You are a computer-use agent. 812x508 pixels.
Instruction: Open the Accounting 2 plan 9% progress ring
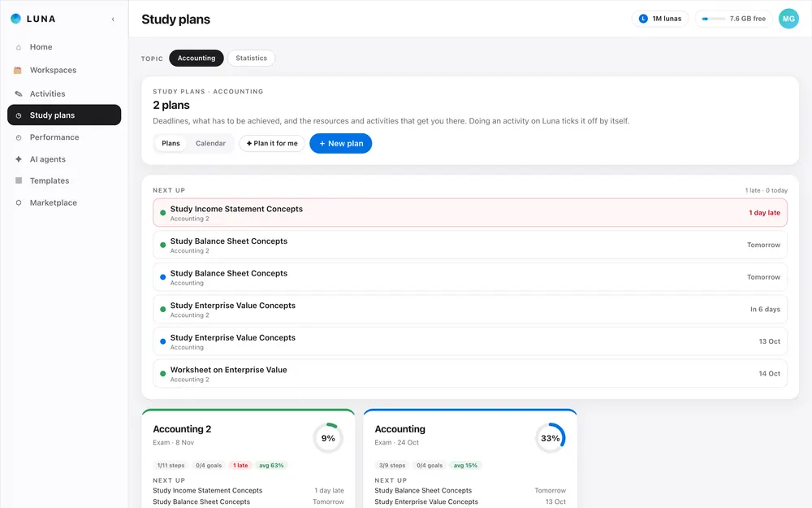(x=328, y=438)
